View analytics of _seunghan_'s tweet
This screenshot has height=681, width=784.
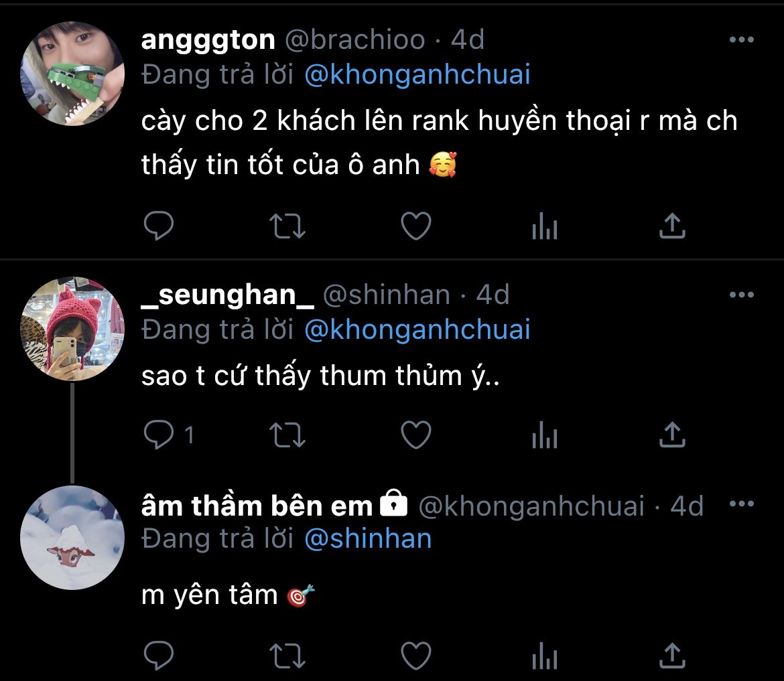click(x=545, y=435)
